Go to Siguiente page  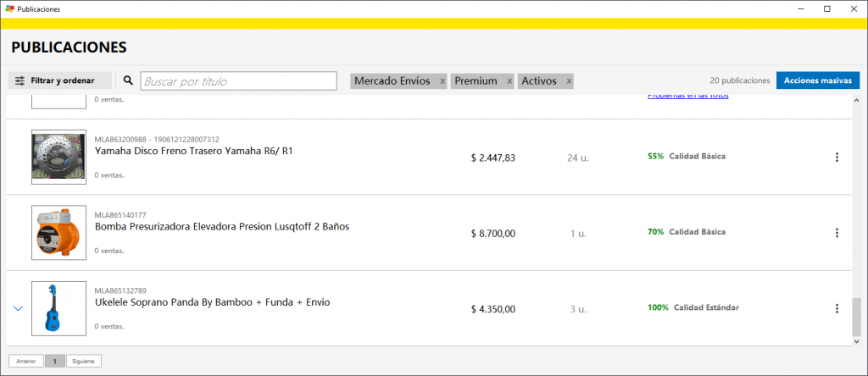pos(84,361)
